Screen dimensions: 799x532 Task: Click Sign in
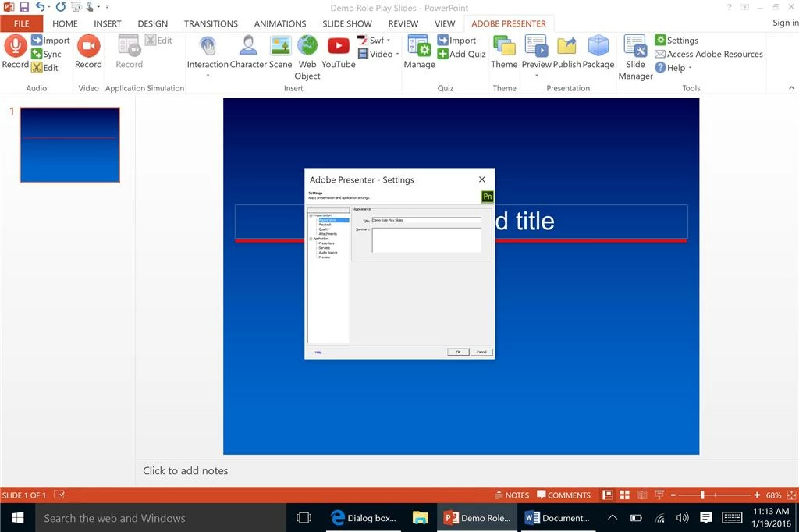(x=785, y=23)
